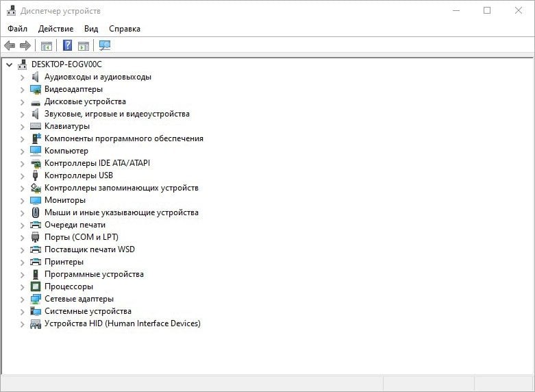Click the printer icon beside Принтеры

pyautogui.click(x=36, y=262)
